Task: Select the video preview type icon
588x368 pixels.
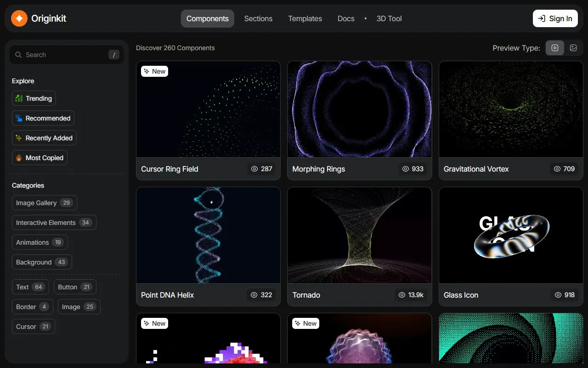Action: click(555, 48)
